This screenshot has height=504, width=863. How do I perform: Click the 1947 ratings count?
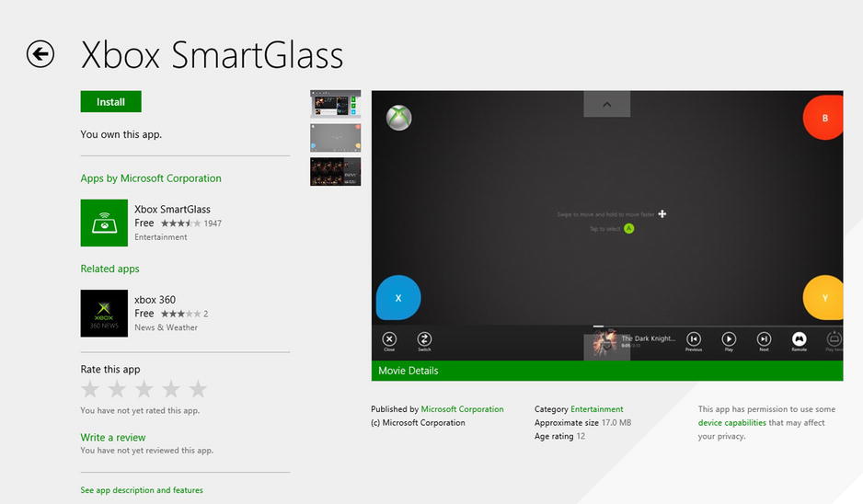[x=213, y=223]
